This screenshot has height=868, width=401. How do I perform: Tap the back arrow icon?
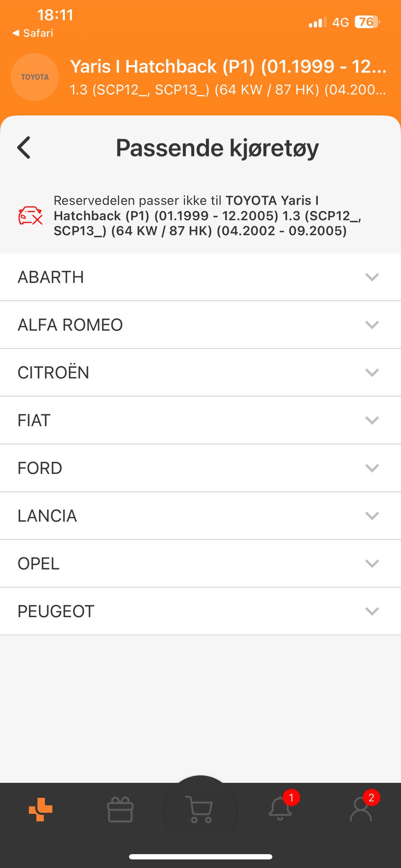coord(24,148)
